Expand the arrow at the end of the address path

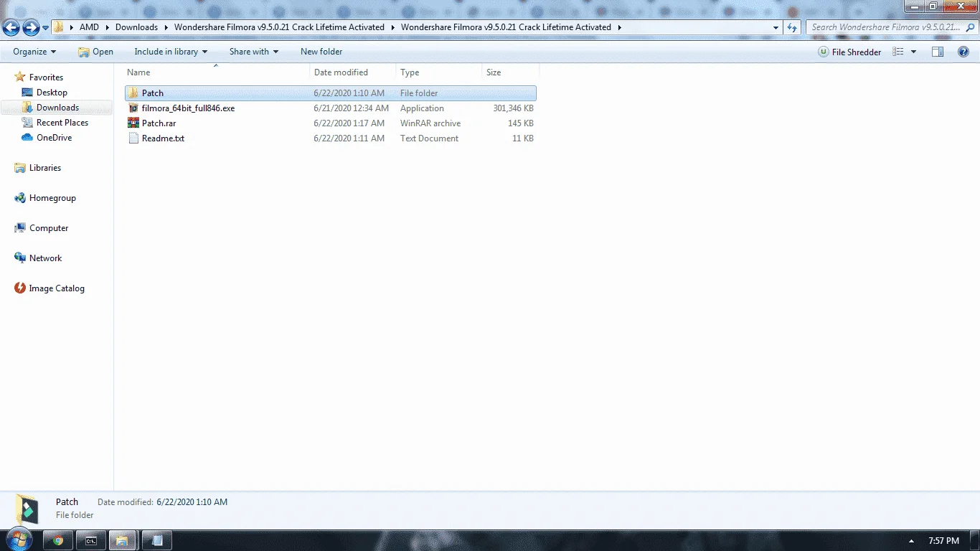619,27
